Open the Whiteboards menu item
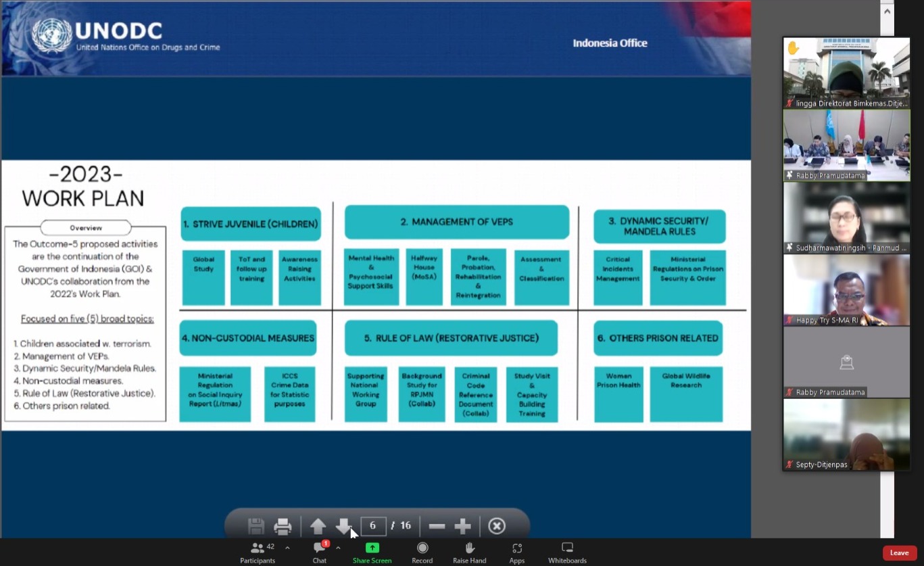The image size is (924, 566). point(567,552)
